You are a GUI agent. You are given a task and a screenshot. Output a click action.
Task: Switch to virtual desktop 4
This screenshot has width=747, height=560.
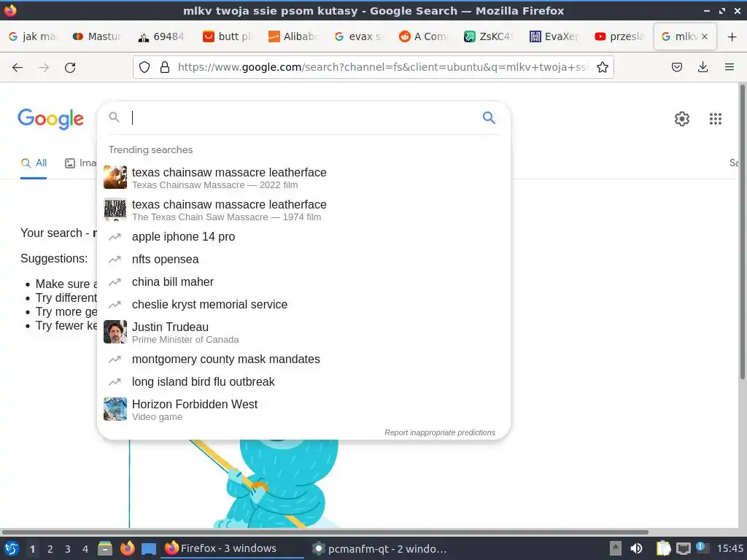85,549
